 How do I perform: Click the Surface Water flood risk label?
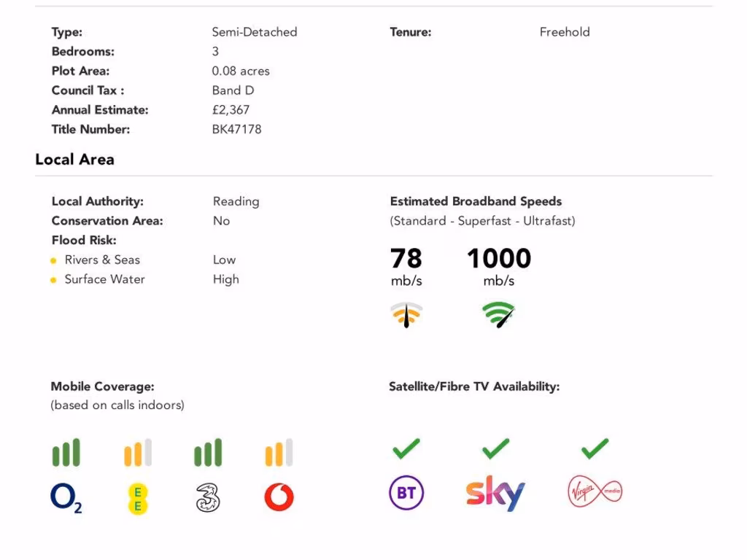coord(104,279)
